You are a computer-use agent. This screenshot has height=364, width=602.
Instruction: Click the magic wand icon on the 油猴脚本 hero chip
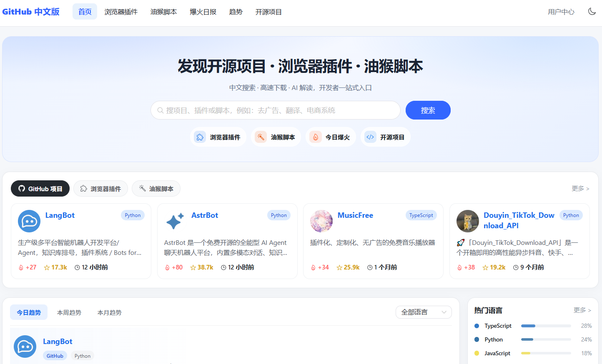(x=261, y=137)
